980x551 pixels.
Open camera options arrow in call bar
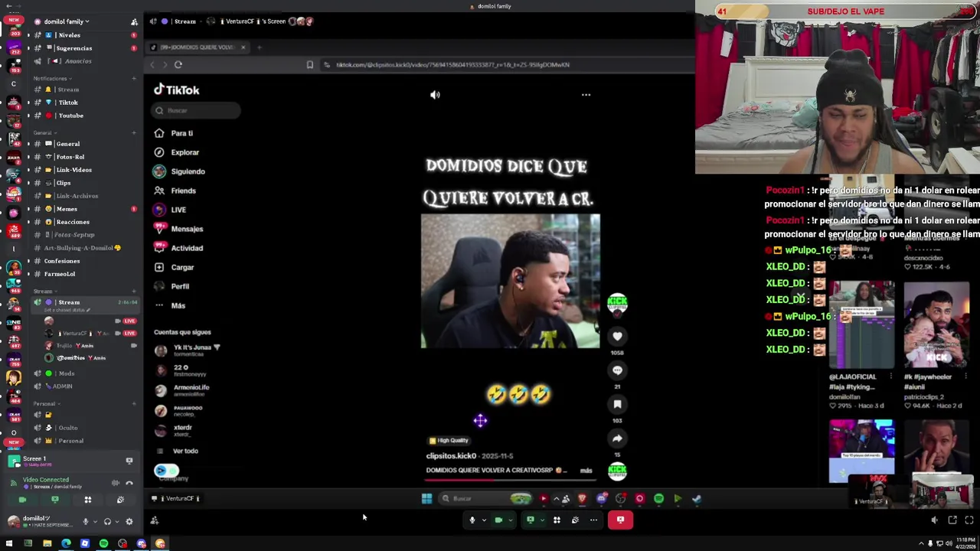pos(510,520)
